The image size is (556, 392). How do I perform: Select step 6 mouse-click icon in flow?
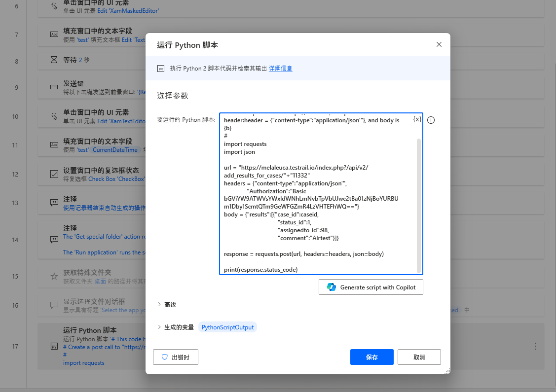[54, 6]
